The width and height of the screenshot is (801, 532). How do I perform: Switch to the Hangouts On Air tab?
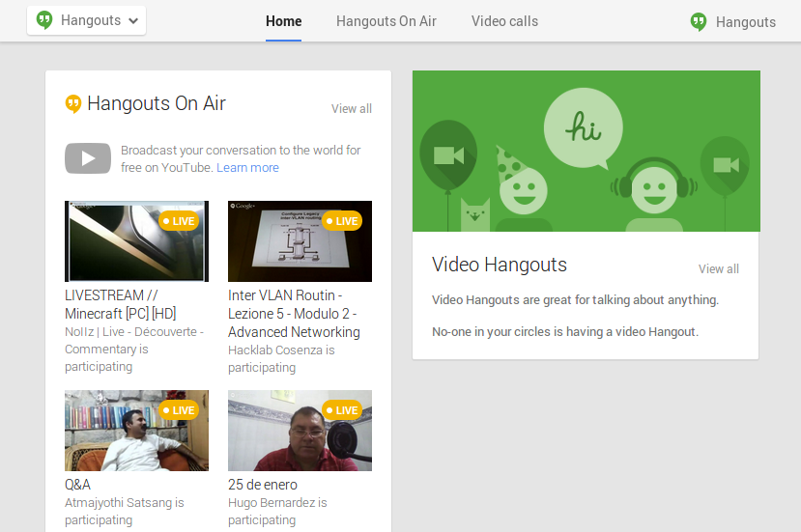pos(386,21)
